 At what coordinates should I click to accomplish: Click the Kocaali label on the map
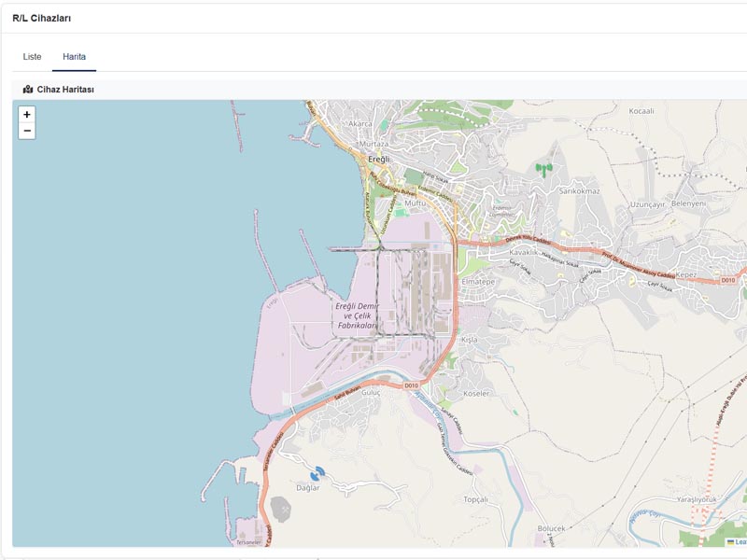[x=641, y=111]
